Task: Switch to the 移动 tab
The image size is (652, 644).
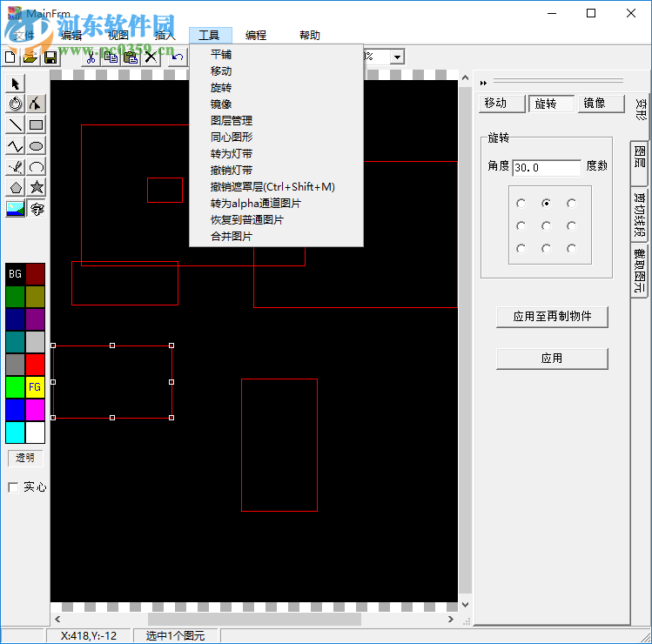Action: click(x=502, y=104)
